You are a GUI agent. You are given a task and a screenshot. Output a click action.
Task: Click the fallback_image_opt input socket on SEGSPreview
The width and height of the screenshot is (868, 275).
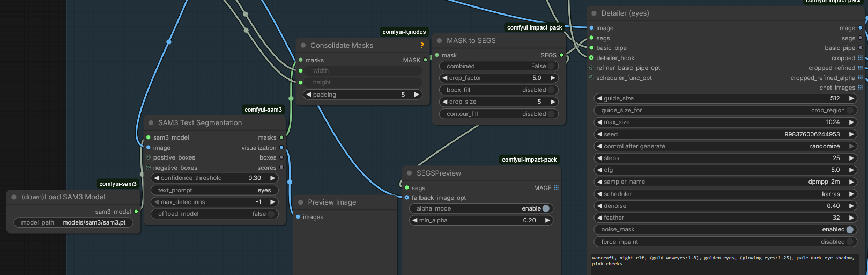(407, 198)
